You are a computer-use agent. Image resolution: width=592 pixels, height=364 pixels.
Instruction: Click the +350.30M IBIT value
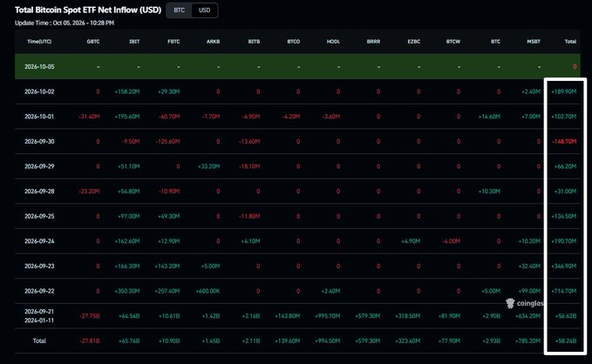pyautogui.click(x=127, y=291)
